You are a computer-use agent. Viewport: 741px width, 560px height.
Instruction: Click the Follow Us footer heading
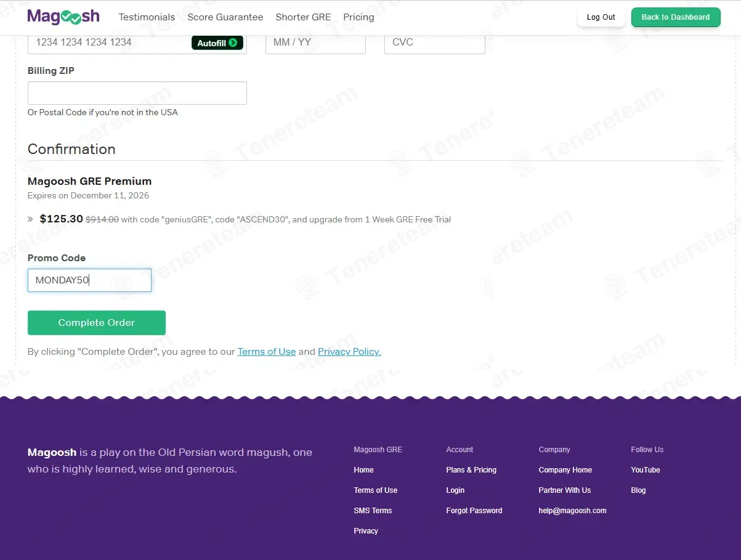[x=647, y=450]
